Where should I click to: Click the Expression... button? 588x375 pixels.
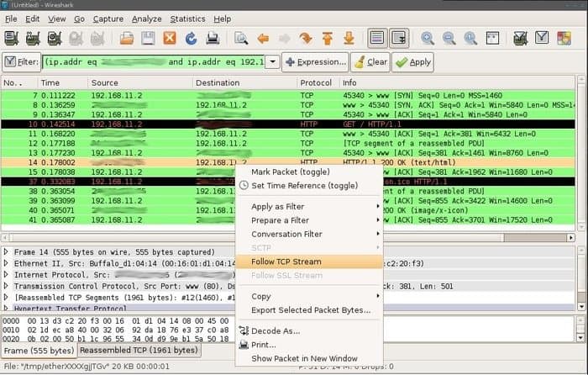click(314, 62)
